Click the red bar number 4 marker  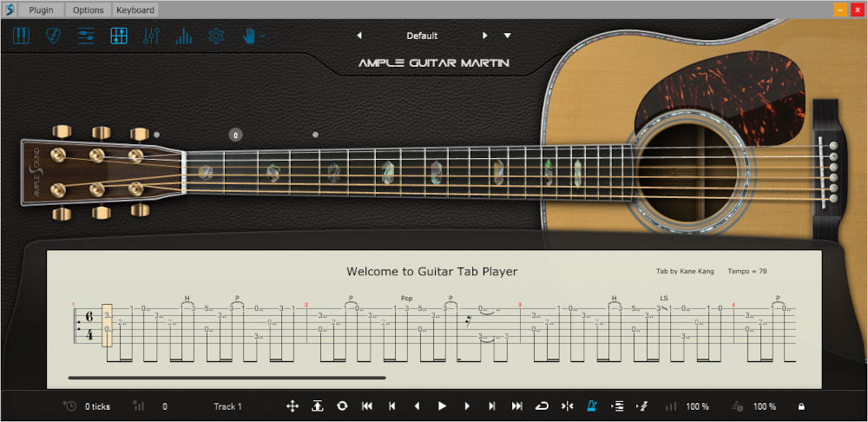(733, 305)
